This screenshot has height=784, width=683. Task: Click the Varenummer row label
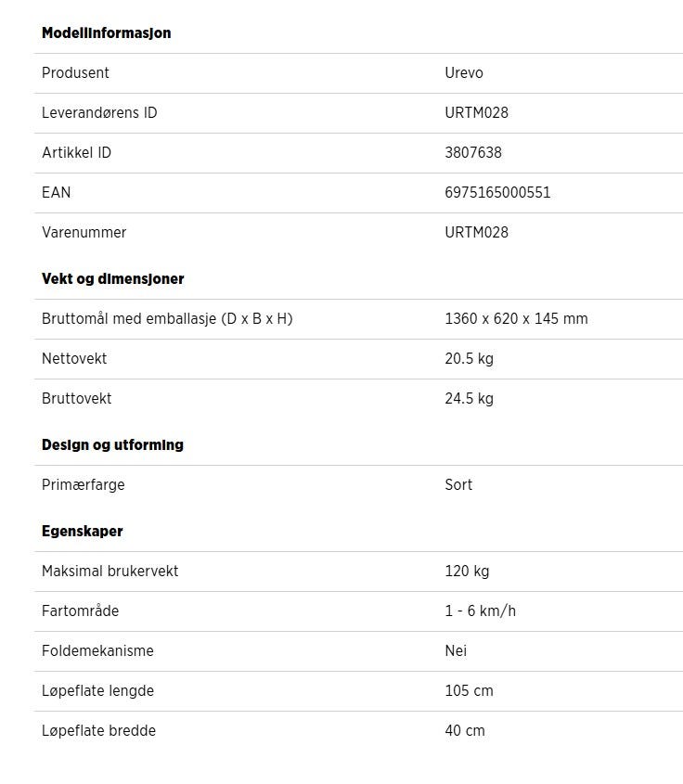tap(84, 233)
